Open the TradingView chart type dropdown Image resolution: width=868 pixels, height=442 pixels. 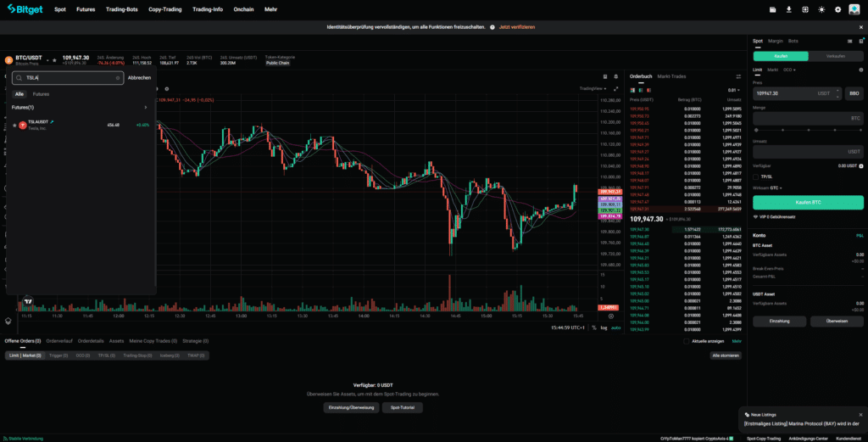593,88
